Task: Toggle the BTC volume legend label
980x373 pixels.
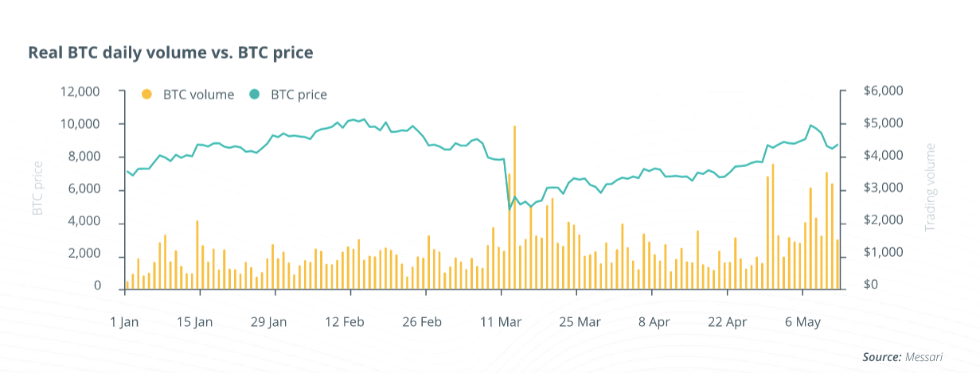Action: coord(199,95)
